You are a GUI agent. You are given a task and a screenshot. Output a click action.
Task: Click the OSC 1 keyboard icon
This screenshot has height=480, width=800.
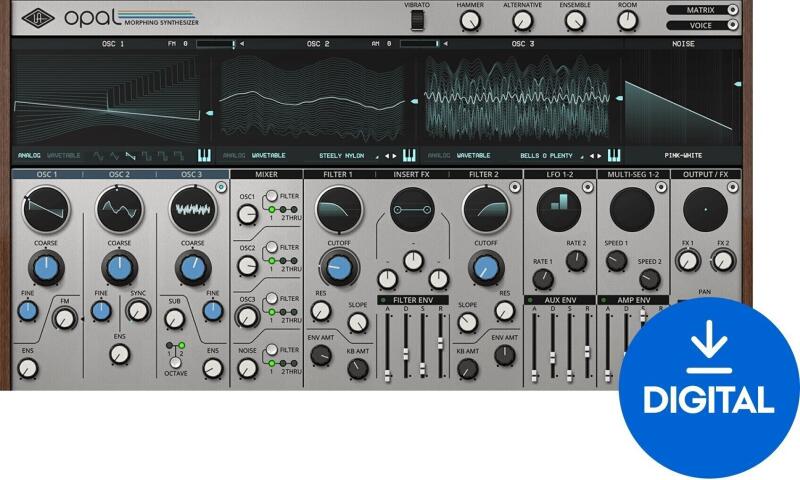click(x=204, y=156)
